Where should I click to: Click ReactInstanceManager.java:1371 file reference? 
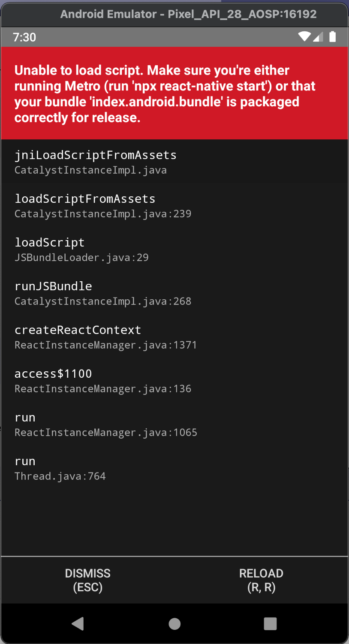106,345
